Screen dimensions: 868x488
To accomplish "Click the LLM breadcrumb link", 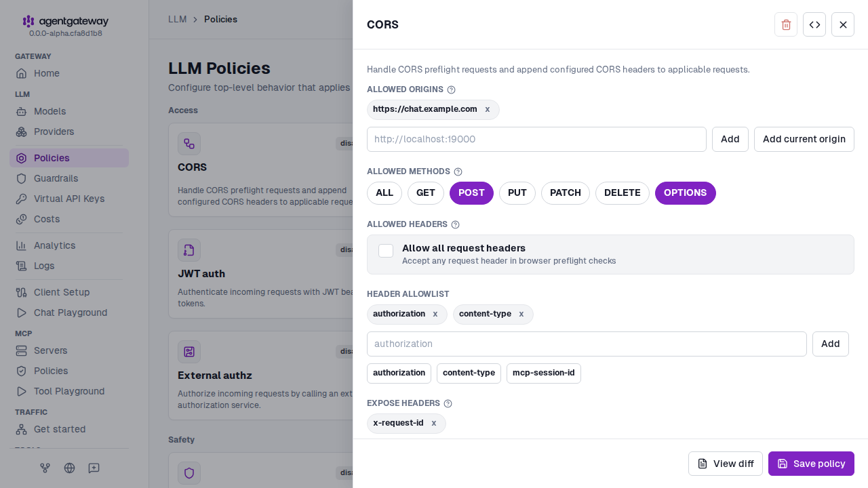I will pyautogui.click(x=177, y=19).
